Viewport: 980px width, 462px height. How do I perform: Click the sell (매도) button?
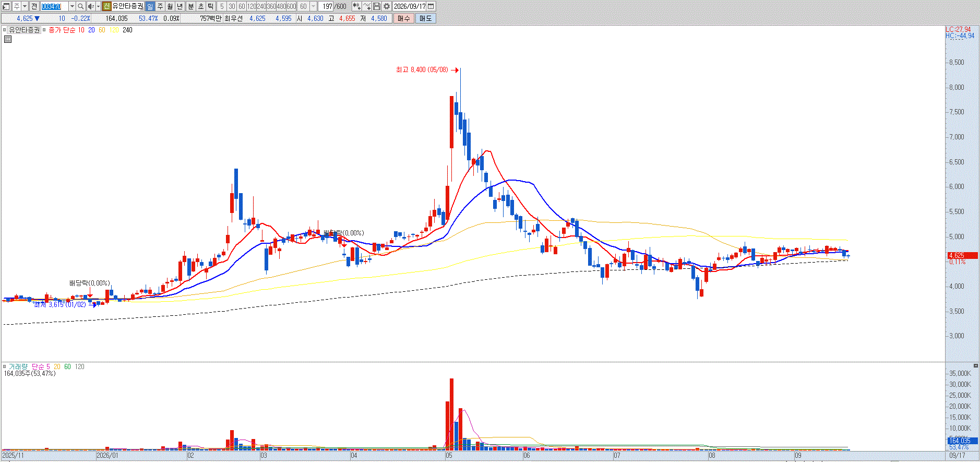(425, 18)
